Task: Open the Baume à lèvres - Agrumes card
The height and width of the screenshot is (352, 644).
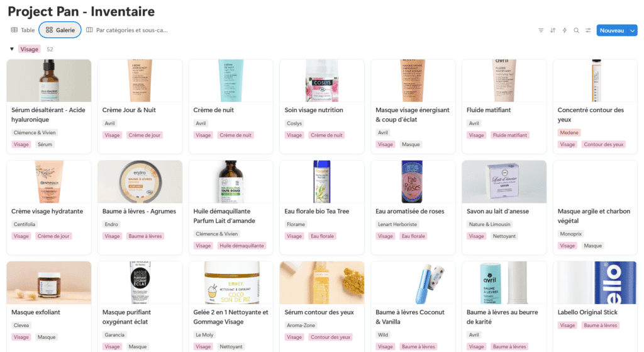Action: pos(140,208)
